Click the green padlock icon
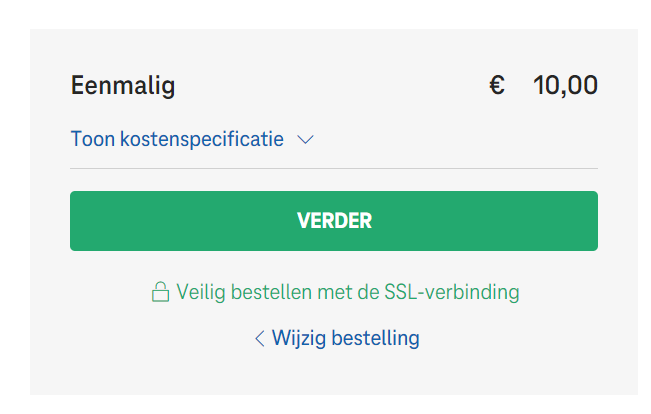651x414 pixels. pyautogui.click(x=160, y=292)
